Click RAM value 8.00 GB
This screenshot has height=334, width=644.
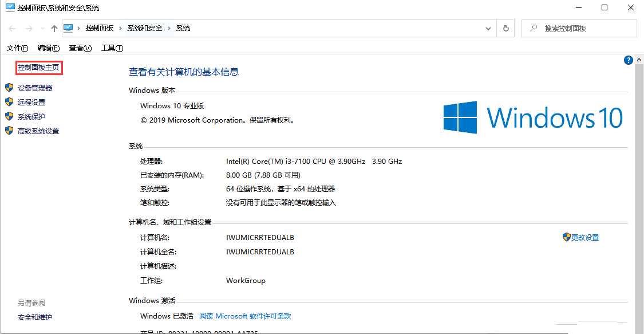pyautogui.click(x=263, y=175)
